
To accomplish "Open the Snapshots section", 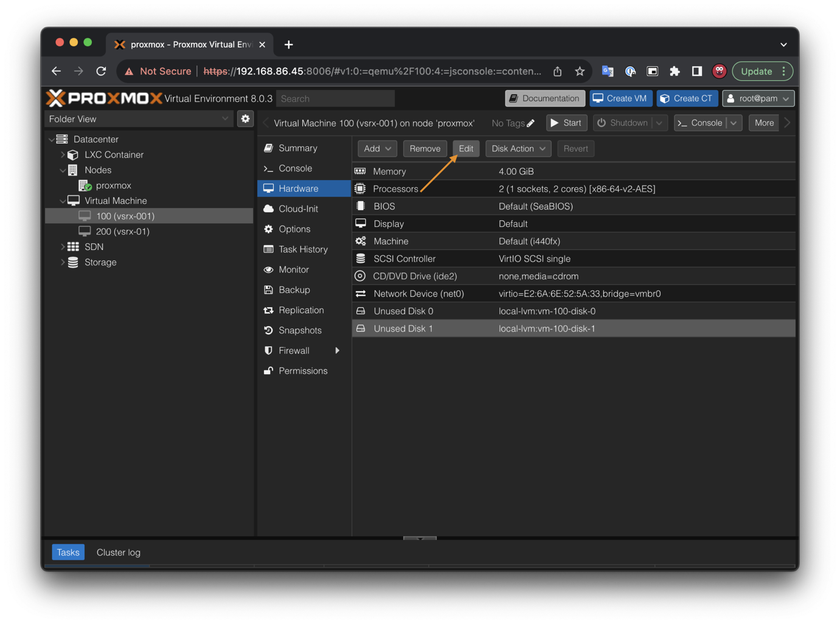I will [x=300, y=330].
